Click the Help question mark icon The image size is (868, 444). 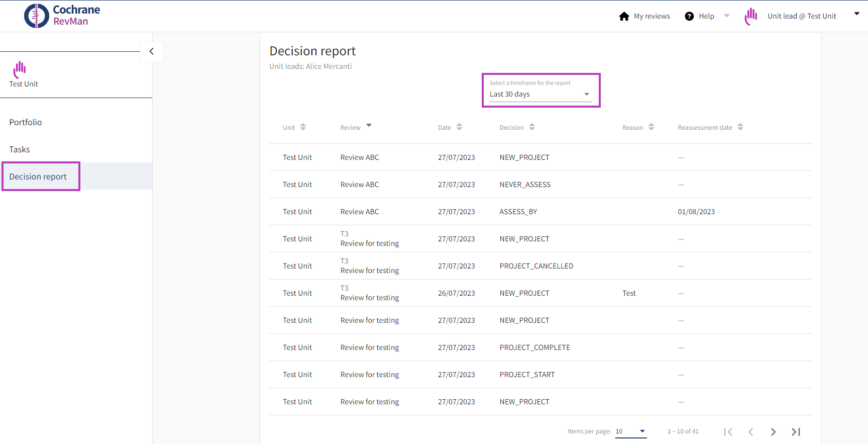click(x=689, y=16)
